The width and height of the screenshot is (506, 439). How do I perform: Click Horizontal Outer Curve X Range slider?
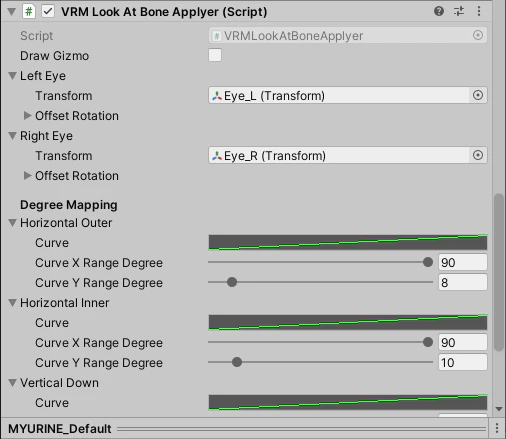pos(321,262)
